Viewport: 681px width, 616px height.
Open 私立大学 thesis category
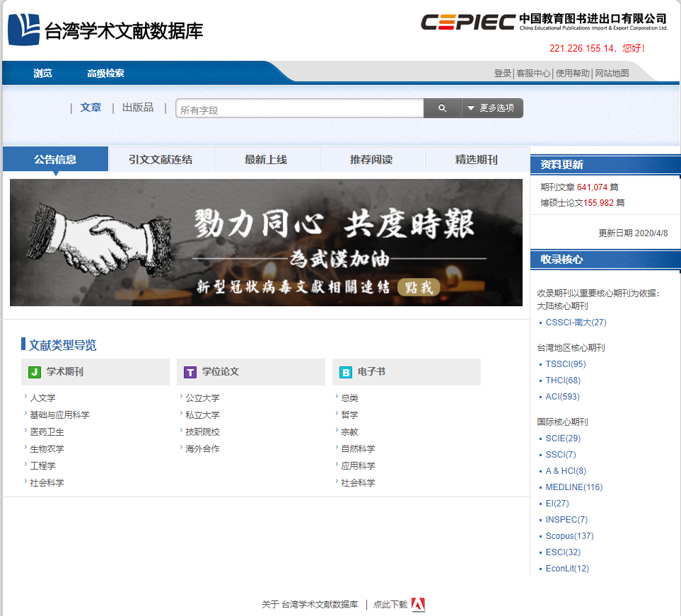[x=202, y=415]
